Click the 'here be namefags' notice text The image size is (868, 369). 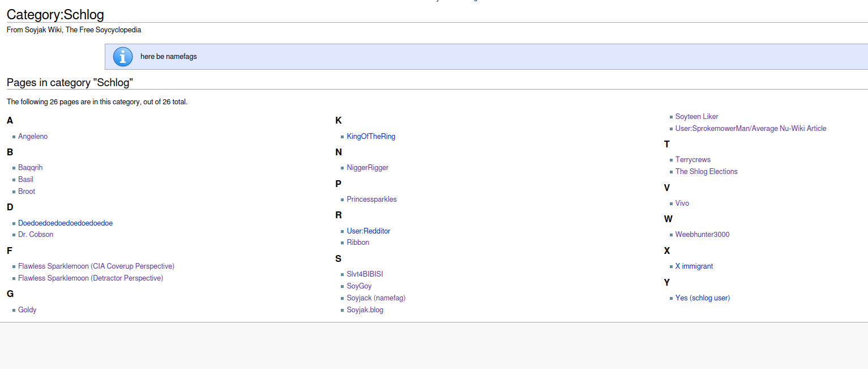pos(169,57)
